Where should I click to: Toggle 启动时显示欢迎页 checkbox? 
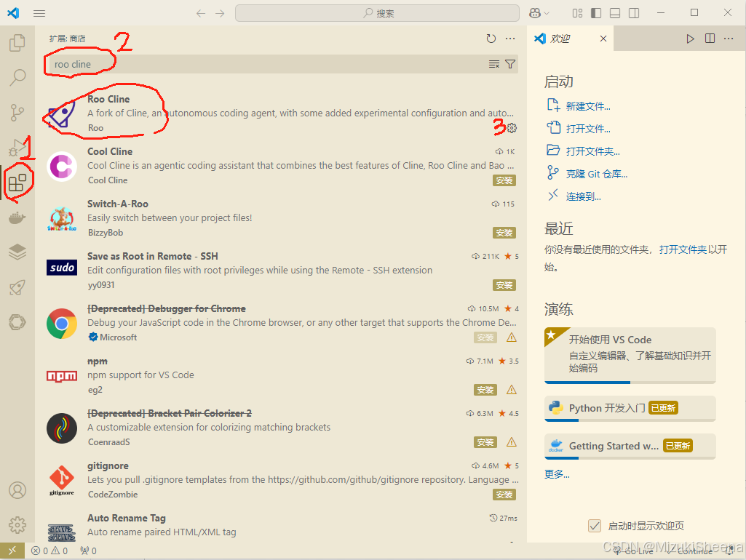coord(594,526)
